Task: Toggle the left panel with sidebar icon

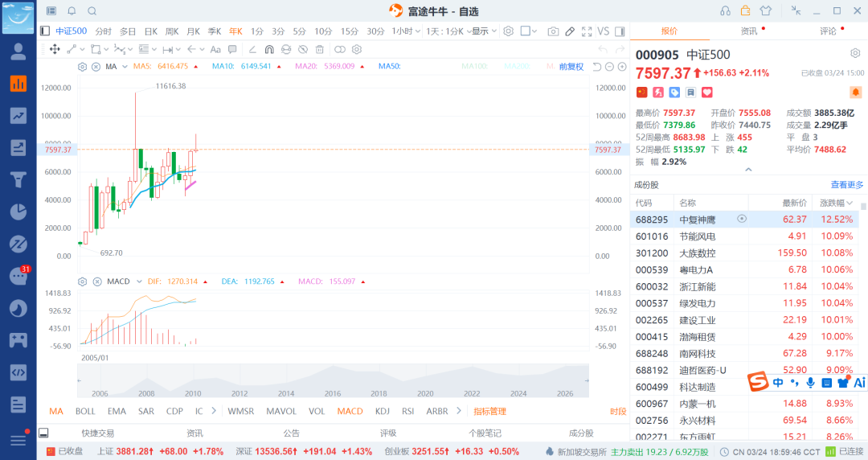Action: point(45,31)
